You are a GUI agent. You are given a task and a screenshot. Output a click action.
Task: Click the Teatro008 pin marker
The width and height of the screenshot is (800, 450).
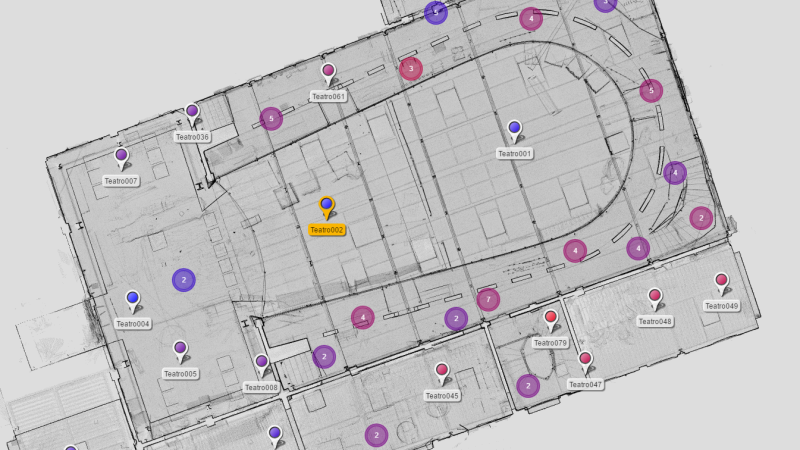coord(261,362)
